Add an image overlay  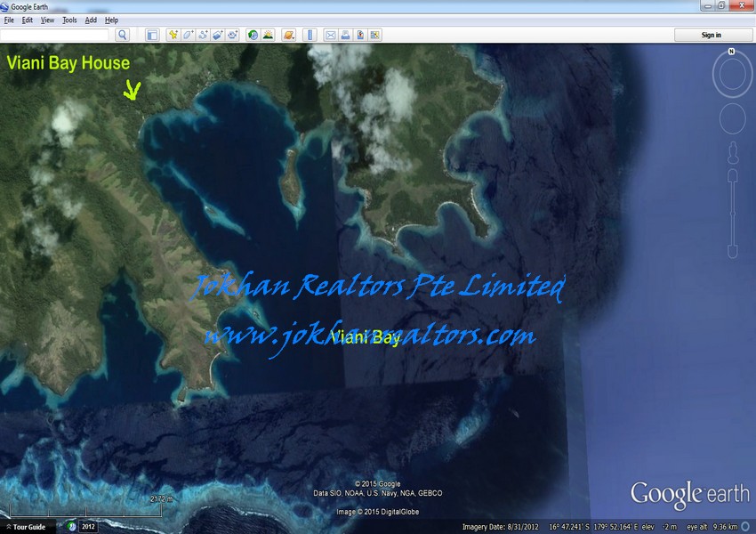pyautogui.click(x=218, y=35)
